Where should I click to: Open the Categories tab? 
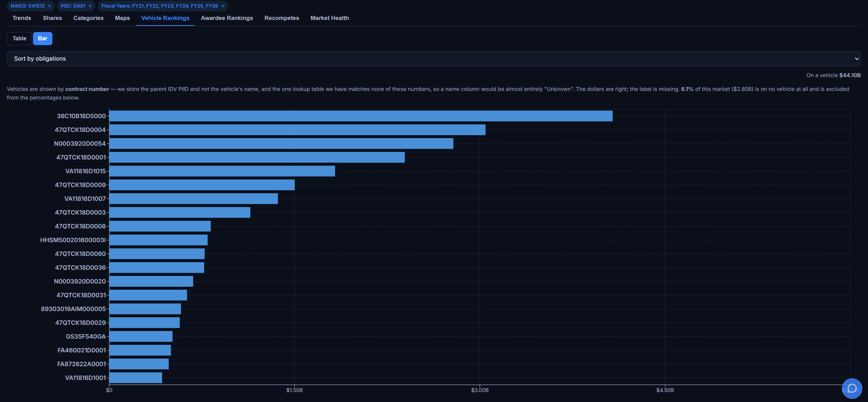pos(88,18)
